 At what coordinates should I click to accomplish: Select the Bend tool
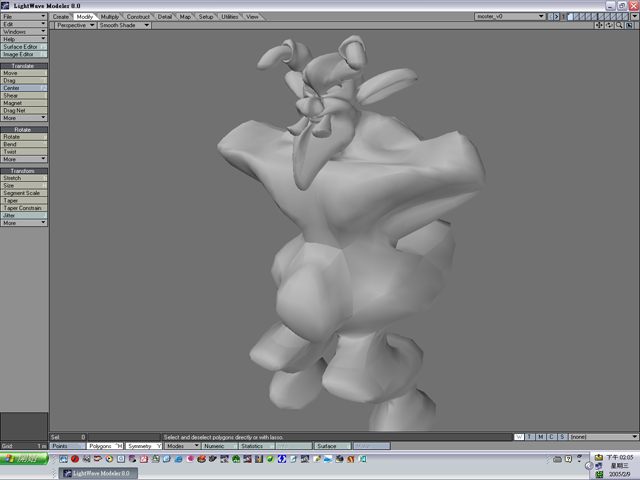click(24, 144)
